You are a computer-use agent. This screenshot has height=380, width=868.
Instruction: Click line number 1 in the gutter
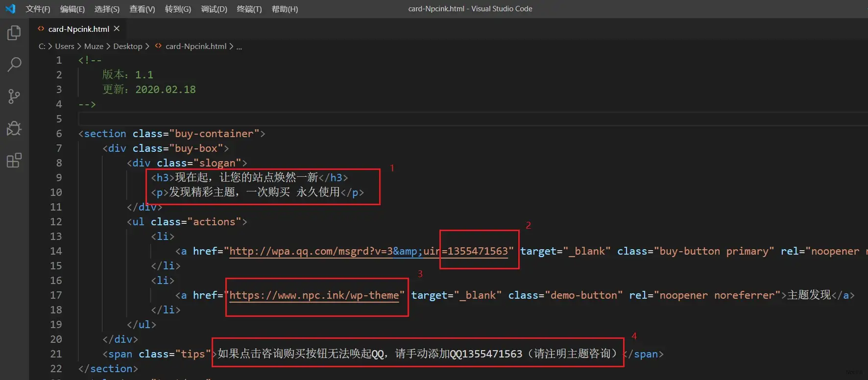tap(59, 60)
